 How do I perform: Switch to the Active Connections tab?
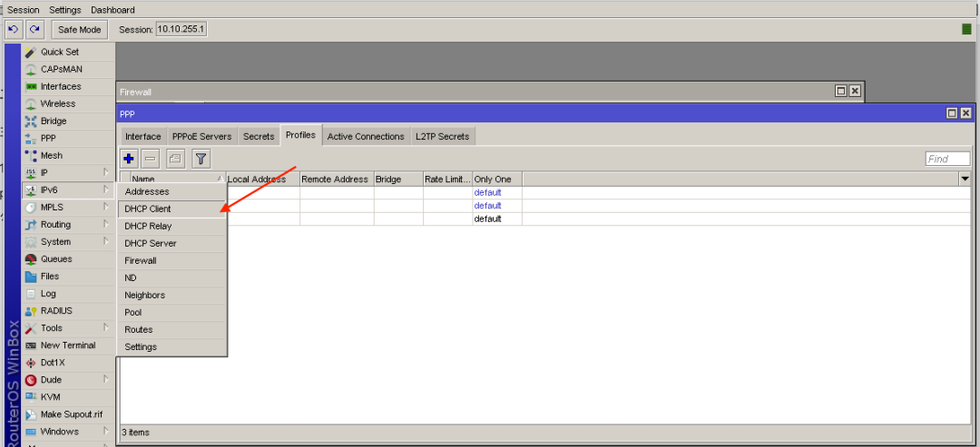(x=366, y=137)
